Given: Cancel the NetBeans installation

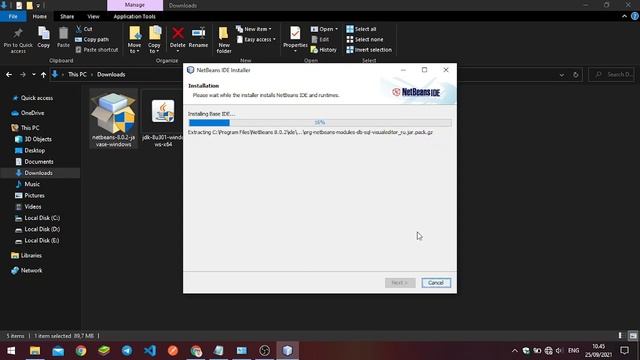Looking at the screenshot, I should click(x=436, y=283).
